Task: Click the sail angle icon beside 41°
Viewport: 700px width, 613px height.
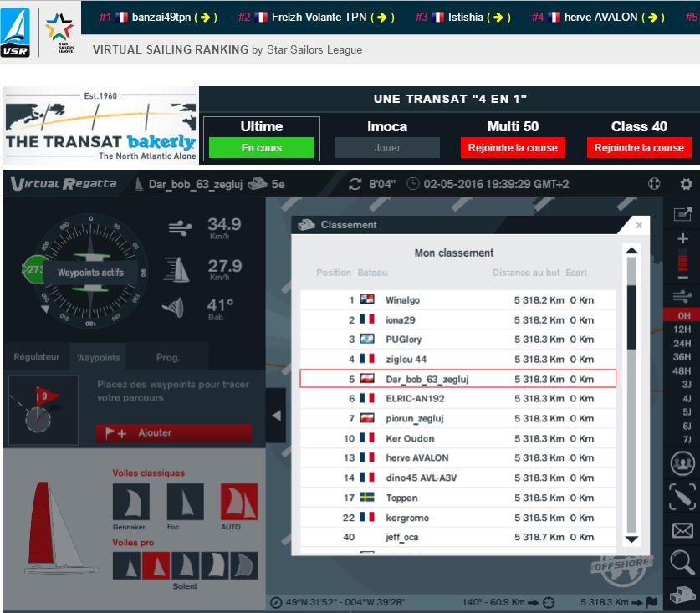Action: coord(173,307)
